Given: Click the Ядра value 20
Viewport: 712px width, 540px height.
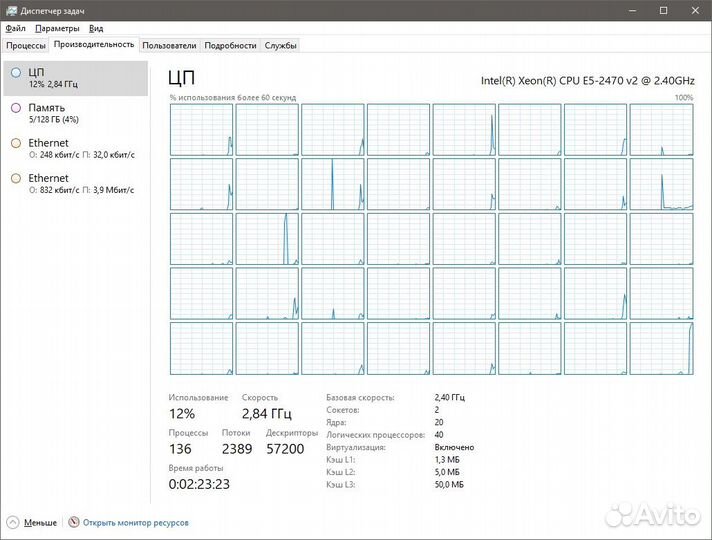Looking at the screenshot, I should click(x=439, y=422).
